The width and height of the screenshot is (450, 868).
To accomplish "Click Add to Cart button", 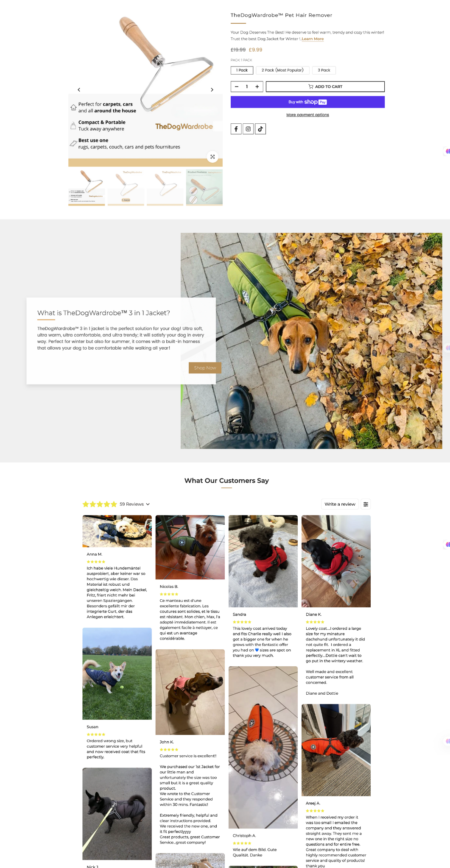I will click(325, 86).
